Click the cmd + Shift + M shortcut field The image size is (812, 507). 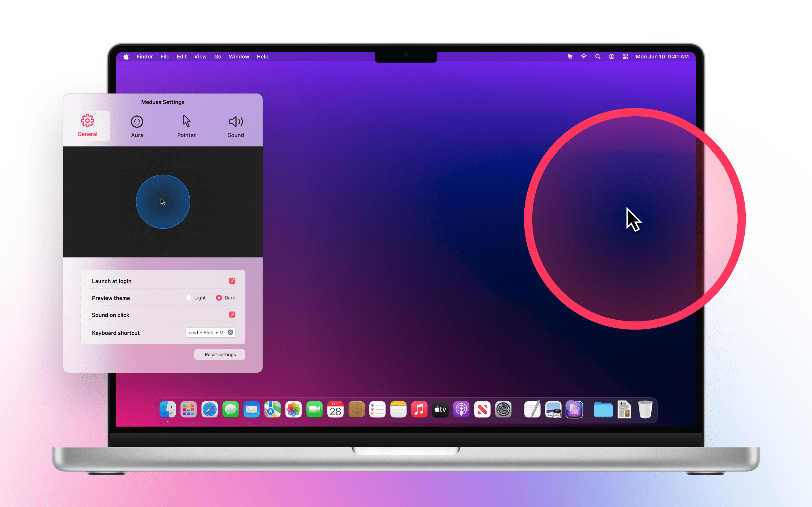[x=210, y=333]
